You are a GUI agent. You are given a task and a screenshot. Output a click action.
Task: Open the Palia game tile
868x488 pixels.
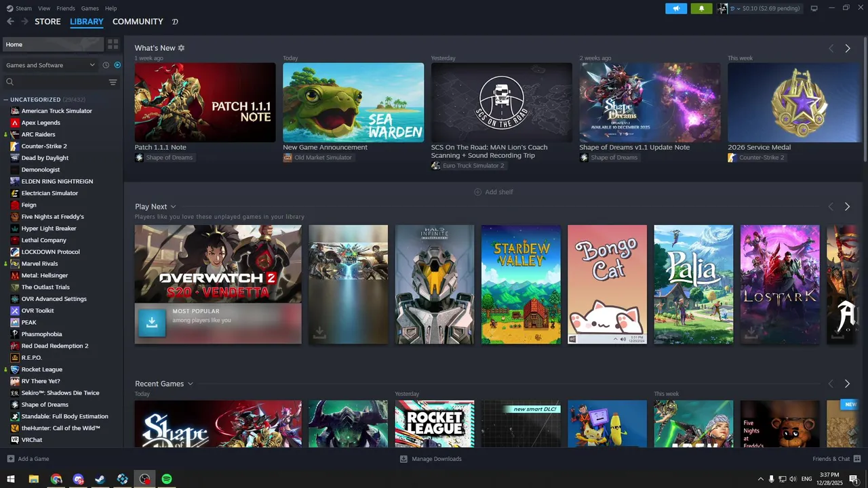coord(693,285)
